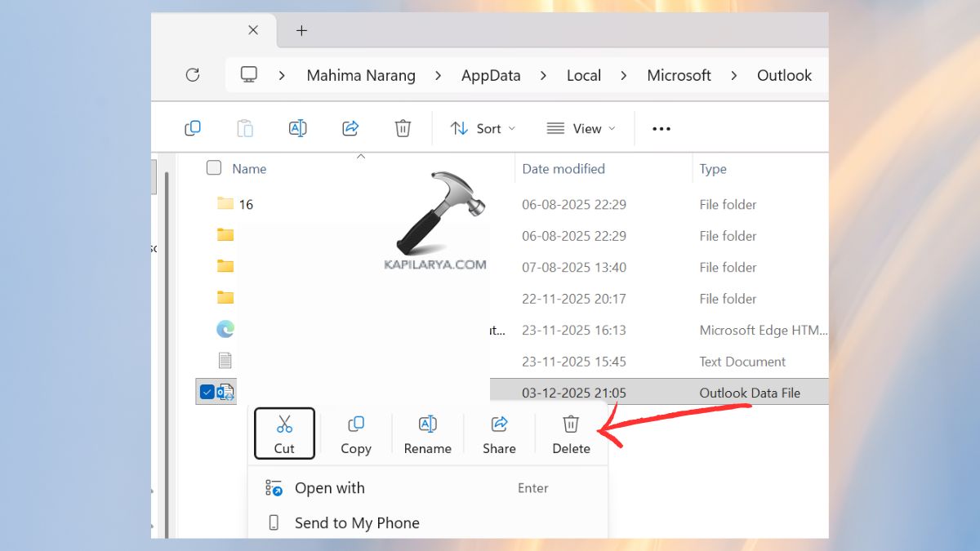Click the Paste clipboard icon in the toolbar

tap(245, 127)
